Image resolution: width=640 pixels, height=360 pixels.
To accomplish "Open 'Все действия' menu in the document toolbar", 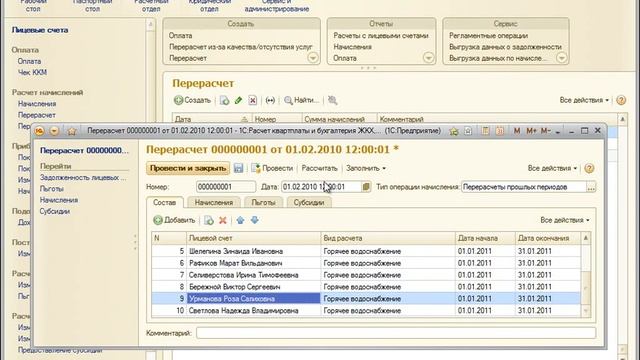I will [x=552, y=168].
